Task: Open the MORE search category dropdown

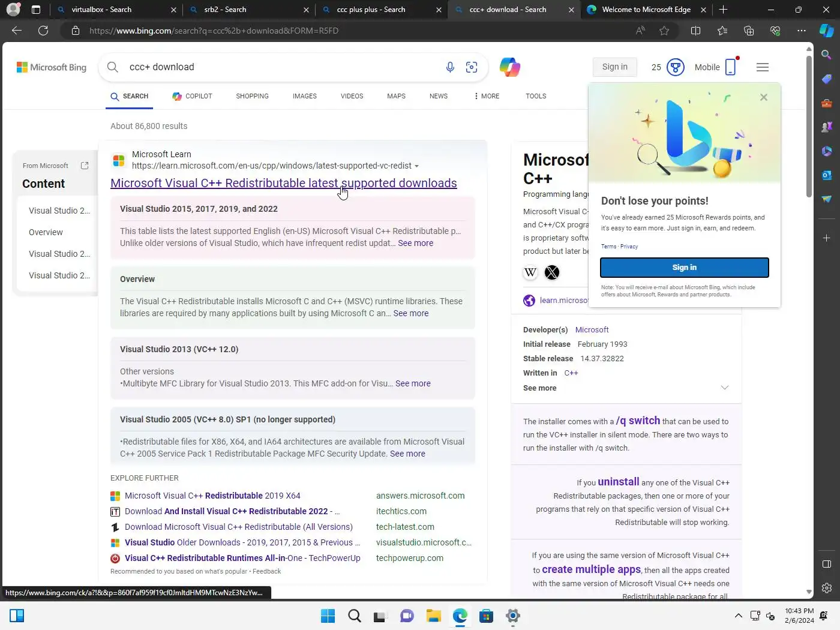Action: tap(487, 96)
